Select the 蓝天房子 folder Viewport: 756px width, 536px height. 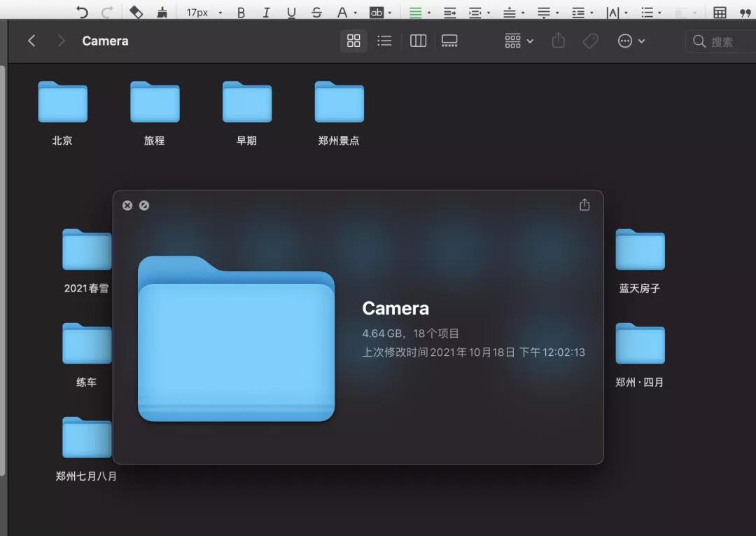pyautogui.click(x=640, y=250)
